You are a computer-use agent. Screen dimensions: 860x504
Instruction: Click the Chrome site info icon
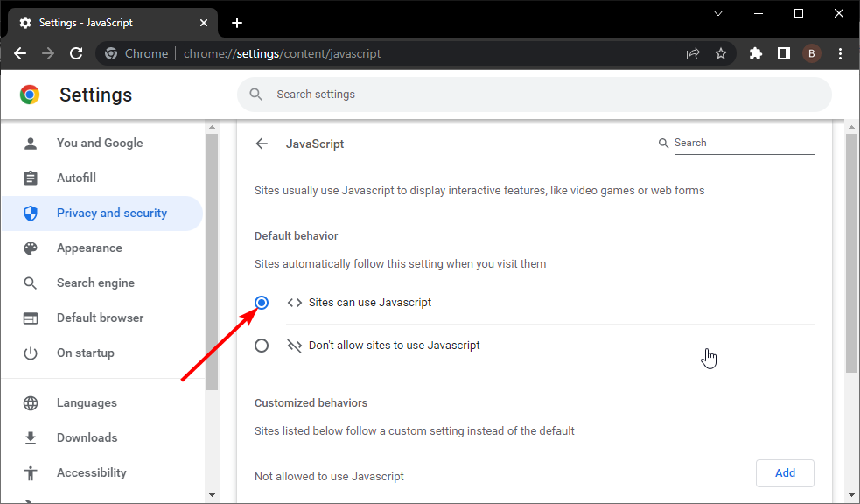(x=111, y=53)
